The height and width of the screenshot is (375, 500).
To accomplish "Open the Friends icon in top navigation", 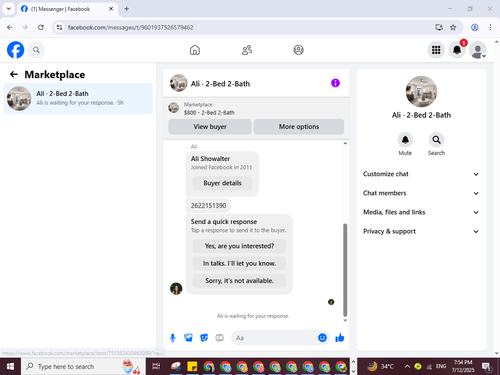I will [x=247, y=50].
